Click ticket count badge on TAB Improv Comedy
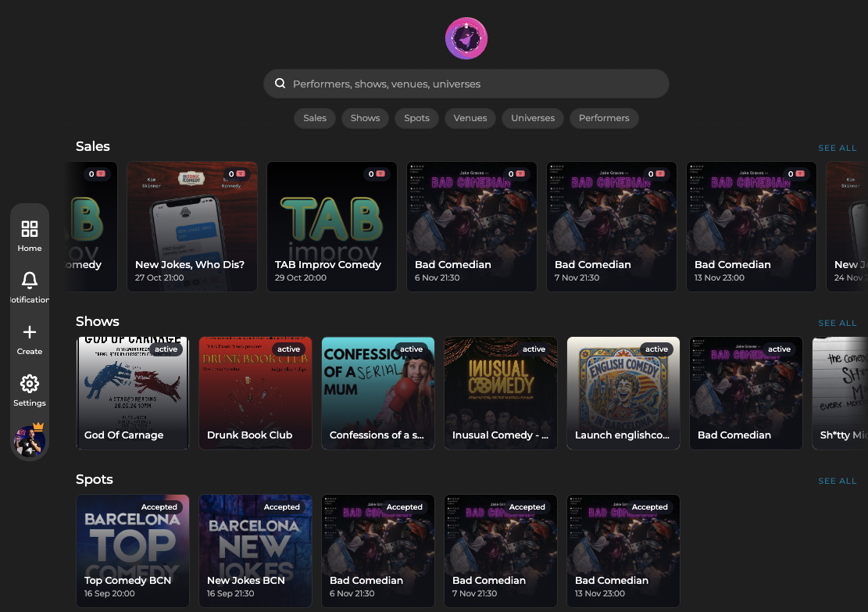The width and height of the screenshot is (868, 612). pyautogui.click(x=377, y=174)
